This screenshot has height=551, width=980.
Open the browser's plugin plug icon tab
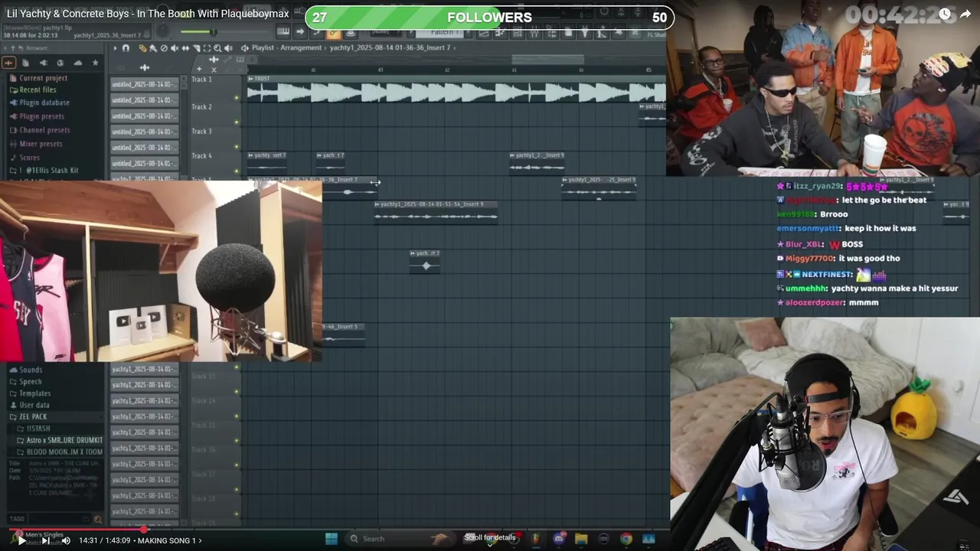click(44, 63)
